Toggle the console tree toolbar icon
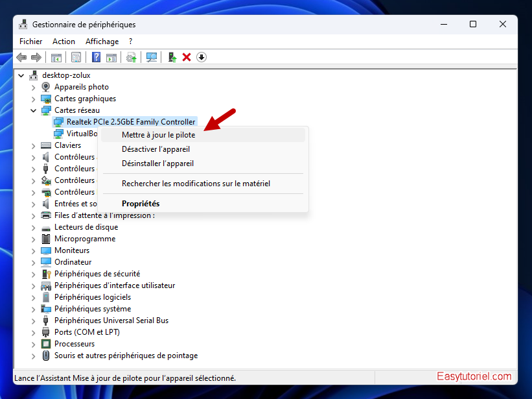This screenshot has width=532, height=399. (x=56, y=57)
